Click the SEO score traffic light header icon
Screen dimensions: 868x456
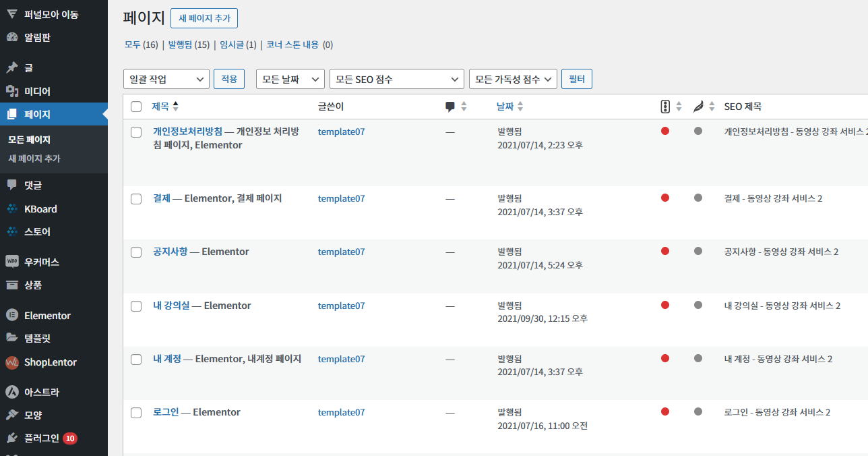[665, 107]
